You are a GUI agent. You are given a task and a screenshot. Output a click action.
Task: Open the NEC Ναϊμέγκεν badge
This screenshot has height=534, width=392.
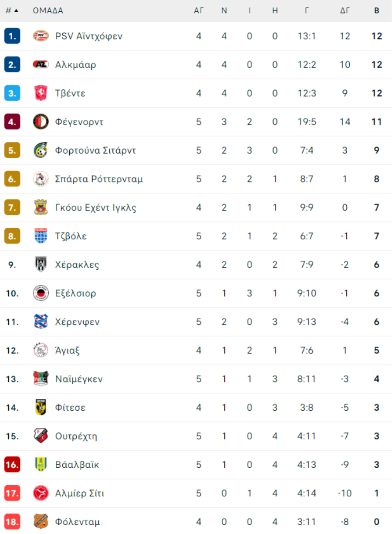pos(41,379)
